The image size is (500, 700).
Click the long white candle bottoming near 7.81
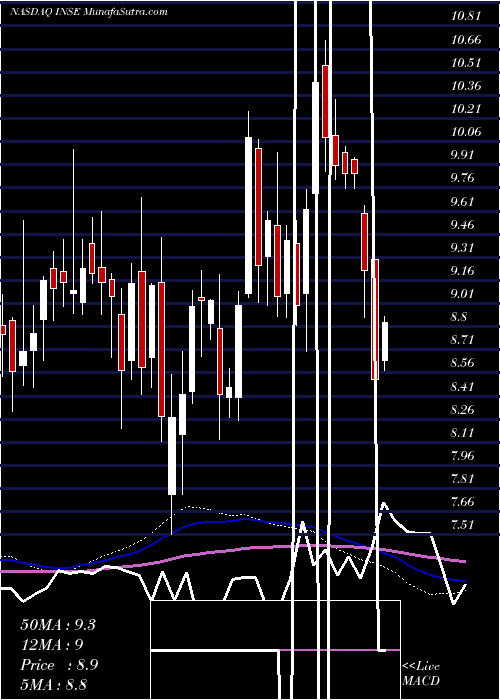172,456
